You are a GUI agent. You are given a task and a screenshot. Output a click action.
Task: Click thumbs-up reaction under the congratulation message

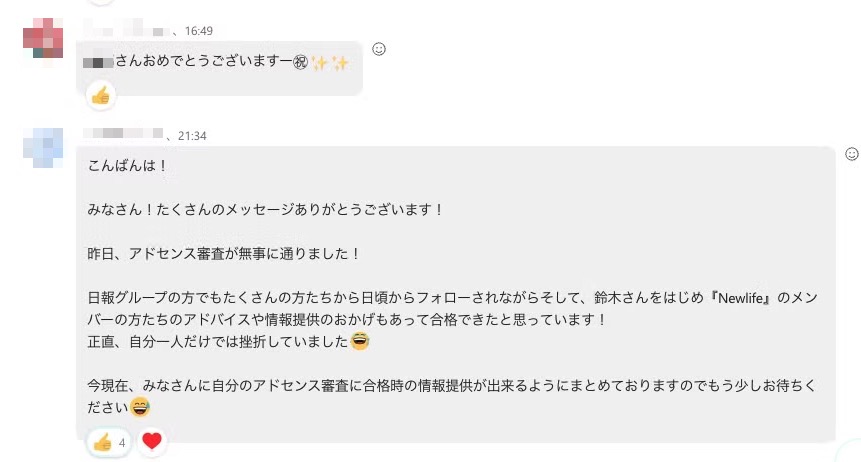point(100,96)
